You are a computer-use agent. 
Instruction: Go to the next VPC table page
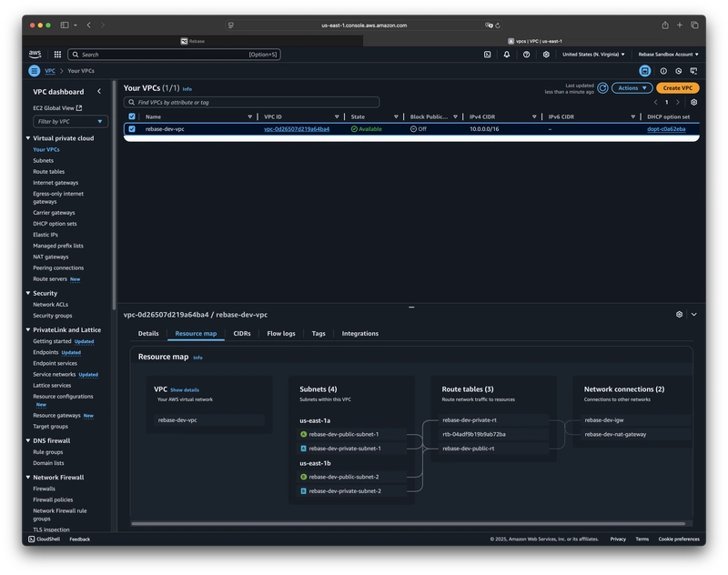point(677,102)
